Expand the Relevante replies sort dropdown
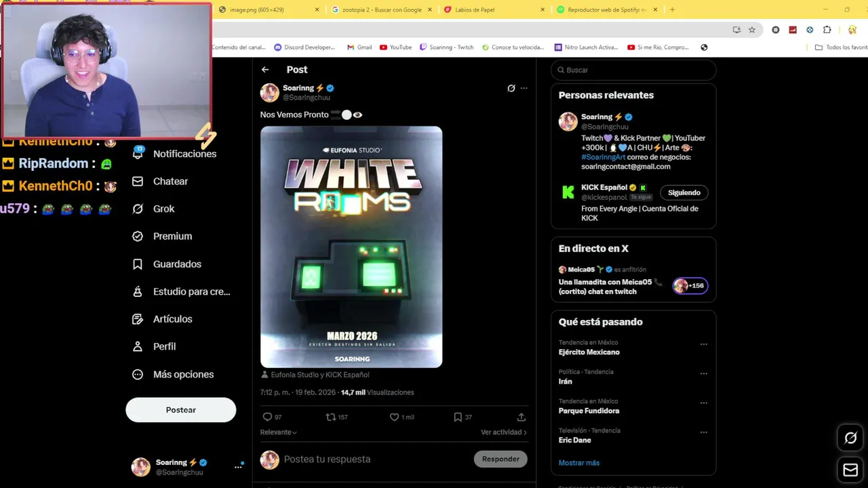Screen dimensions: 868x488 [x=279, y=432]
